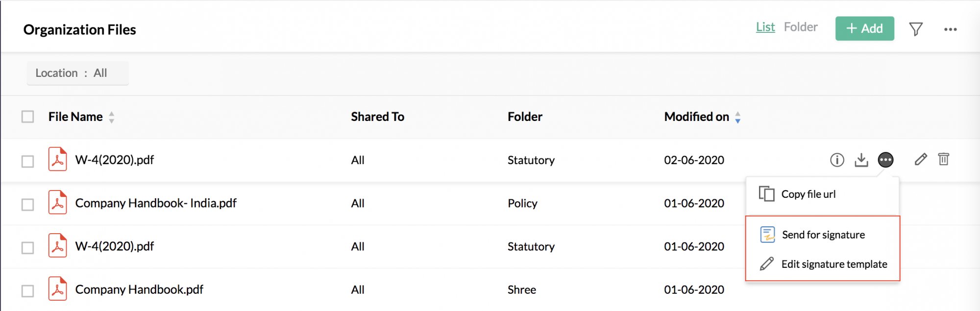Click the dark more-actions circle icon

coord(885,160)
